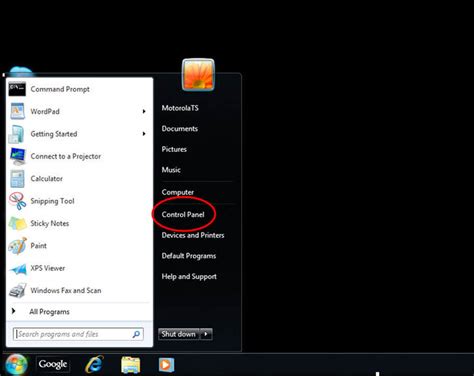The height and width of the screenshot is (376, 474).
Task: Click the user account picture
Action: [x=198, y=74]
